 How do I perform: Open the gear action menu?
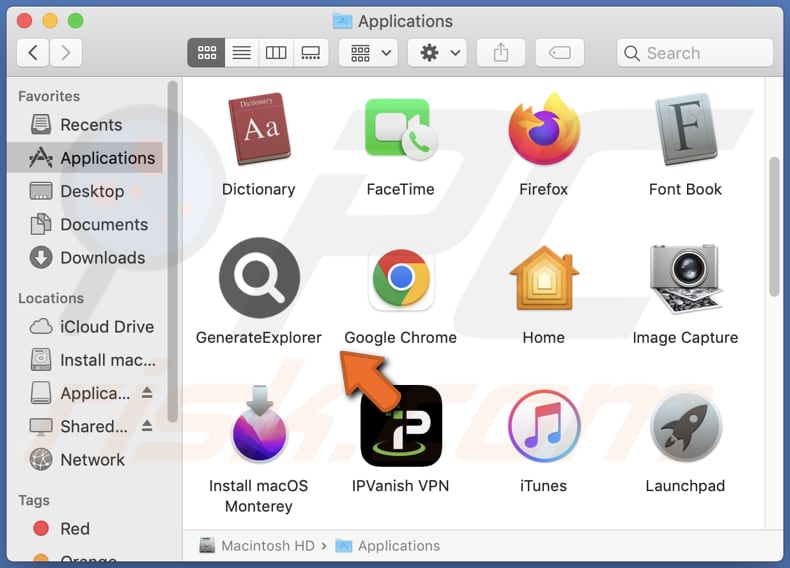pos(437,52)
